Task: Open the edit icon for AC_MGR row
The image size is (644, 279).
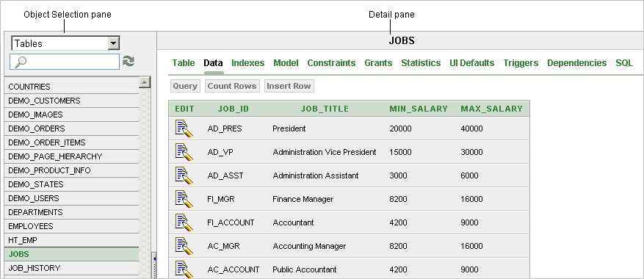Action: [184, 245]
